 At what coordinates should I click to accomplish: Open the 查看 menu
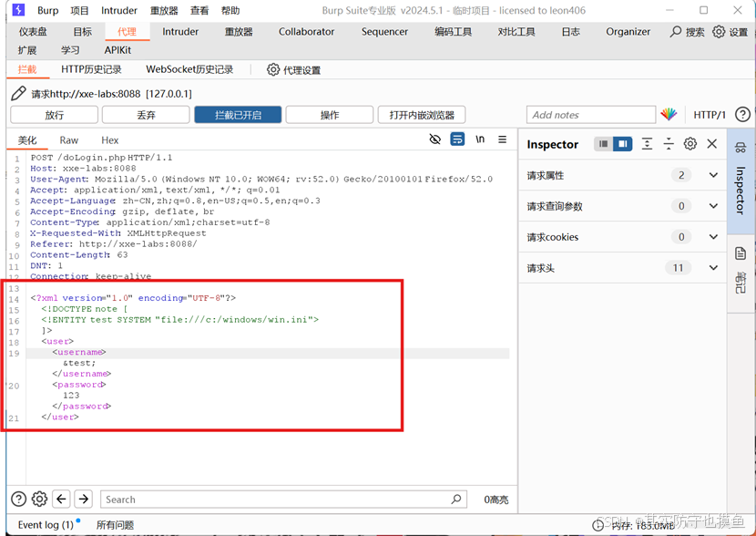(199, 10)
